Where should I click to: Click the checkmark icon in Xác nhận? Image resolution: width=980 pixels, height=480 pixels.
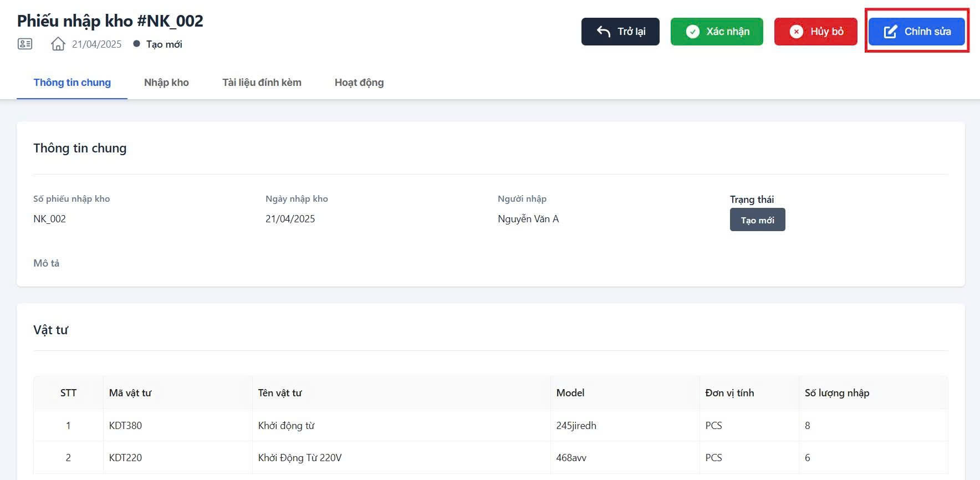click(x=692, y=32)
